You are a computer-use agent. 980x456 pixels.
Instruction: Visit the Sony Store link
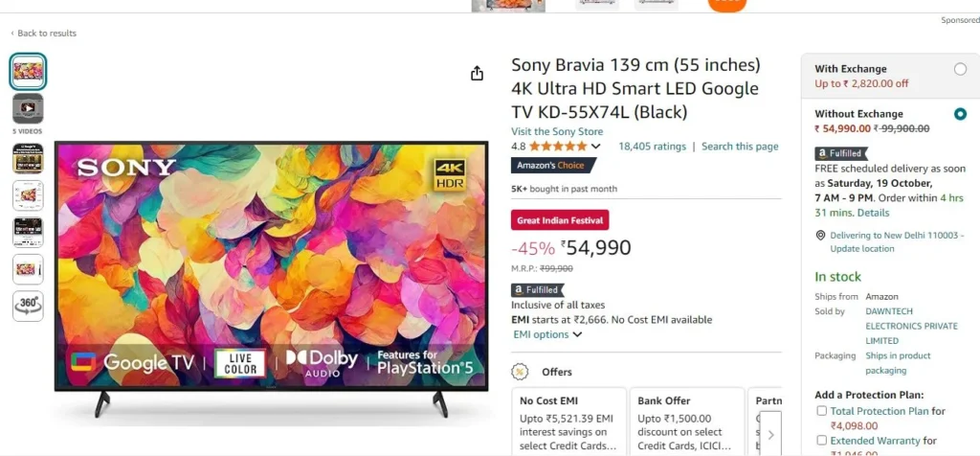(x=557, y=131)
